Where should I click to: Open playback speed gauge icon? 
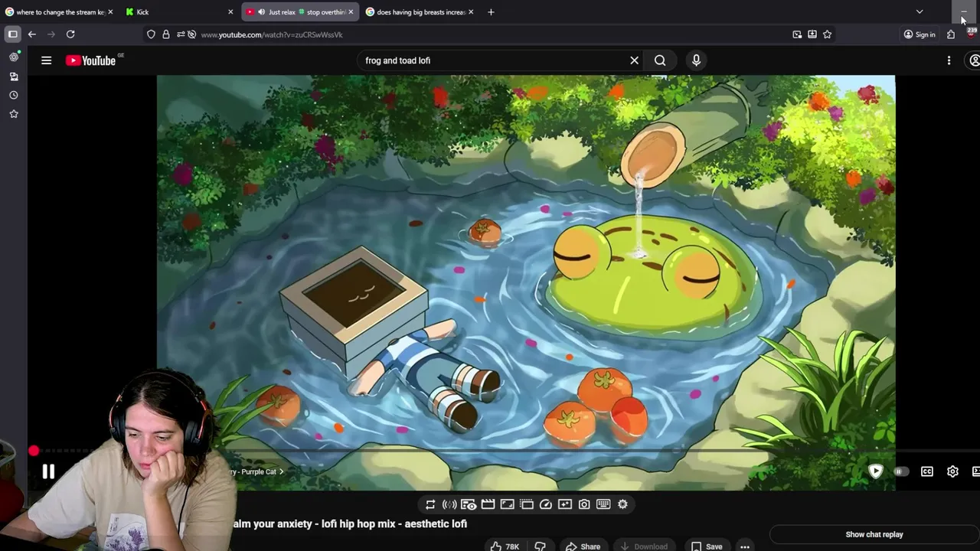tap(546, 504)
